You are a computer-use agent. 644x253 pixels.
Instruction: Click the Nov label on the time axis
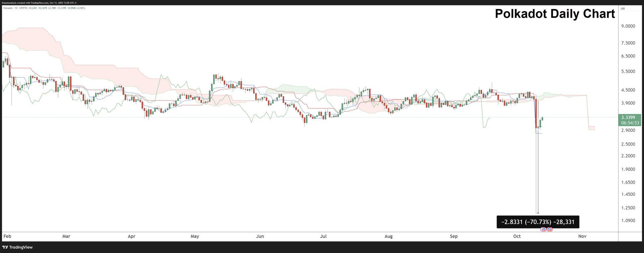coord(582,236)
